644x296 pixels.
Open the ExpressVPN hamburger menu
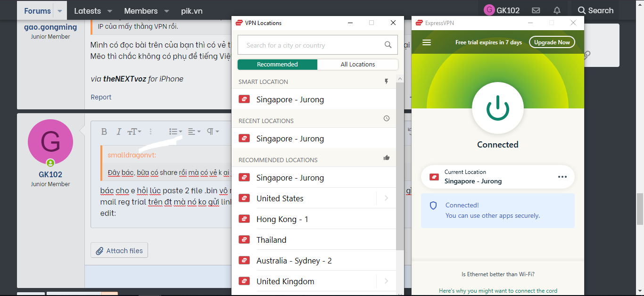tap(427, 42)
